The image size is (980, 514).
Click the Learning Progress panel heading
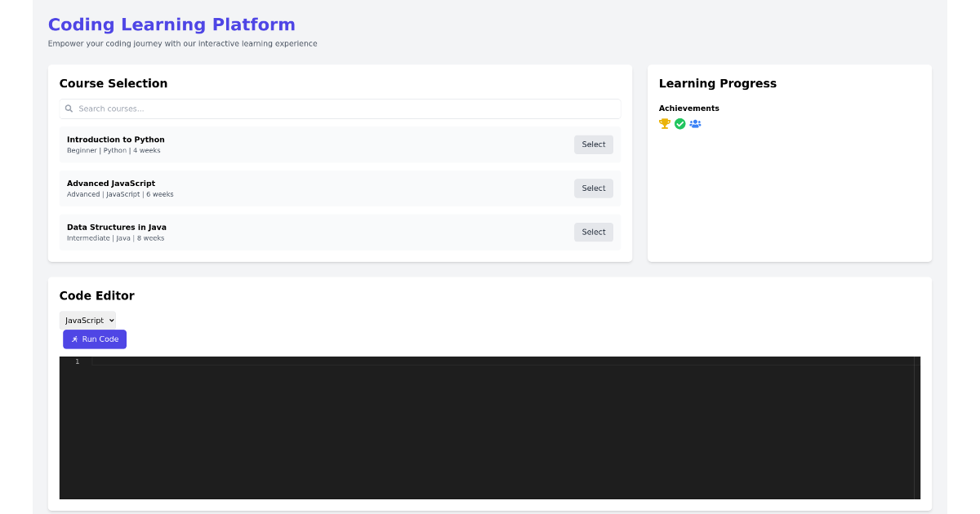click(718, 83)
